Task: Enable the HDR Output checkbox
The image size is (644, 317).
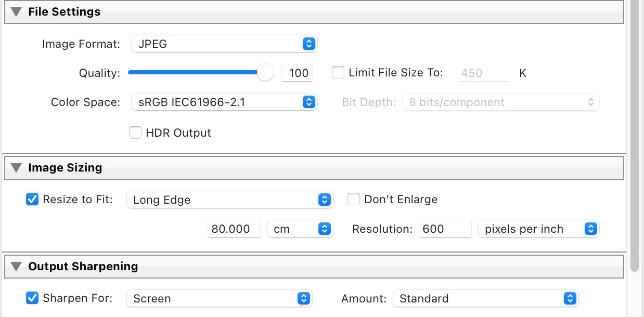Action: click(x=135, y=133)
